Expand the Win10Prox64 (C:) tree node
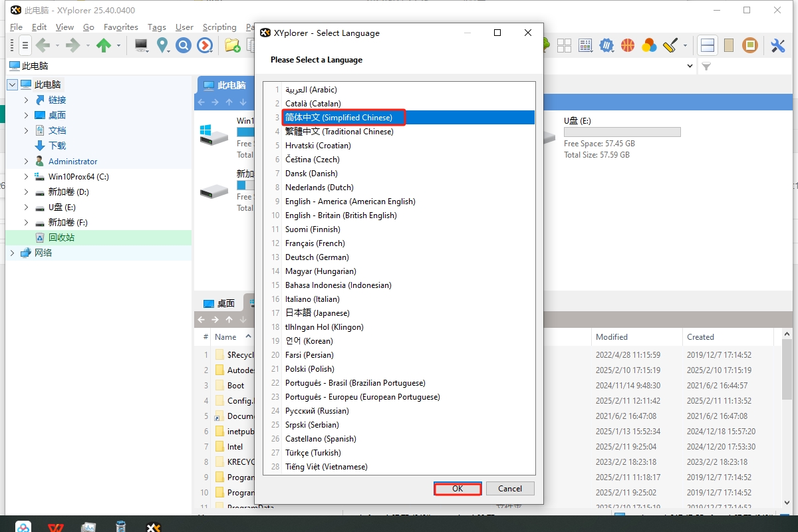 (27, 176)
